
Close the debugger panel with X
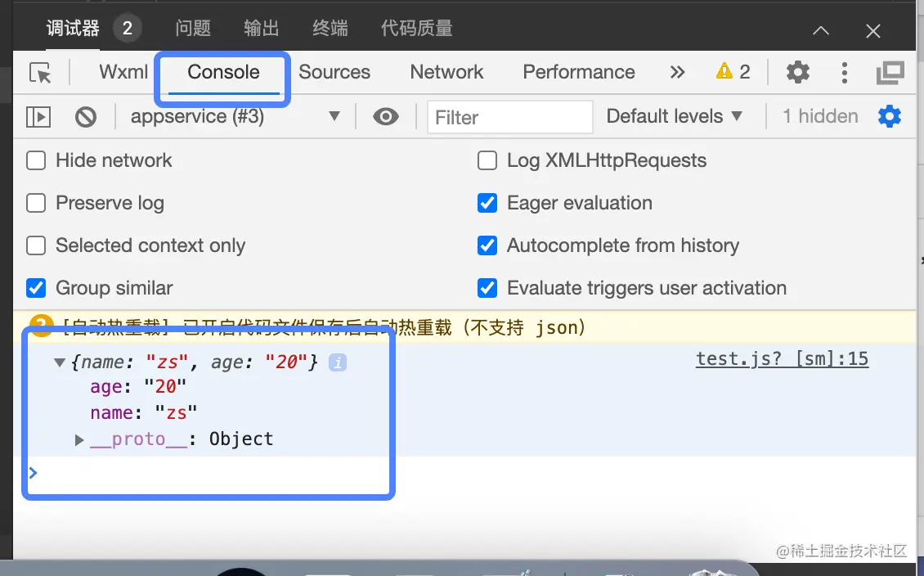[x=872, y=30]
